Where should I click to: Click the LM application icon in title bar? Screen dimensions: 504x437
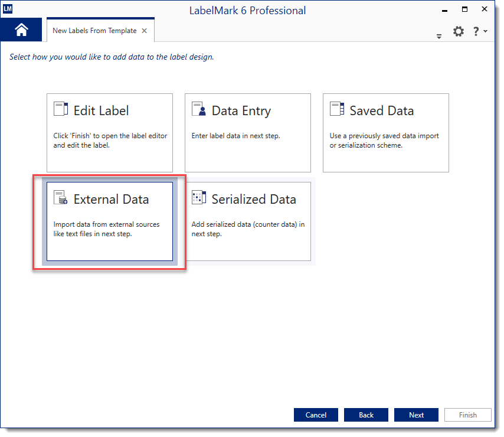click(x=8, y=9)
